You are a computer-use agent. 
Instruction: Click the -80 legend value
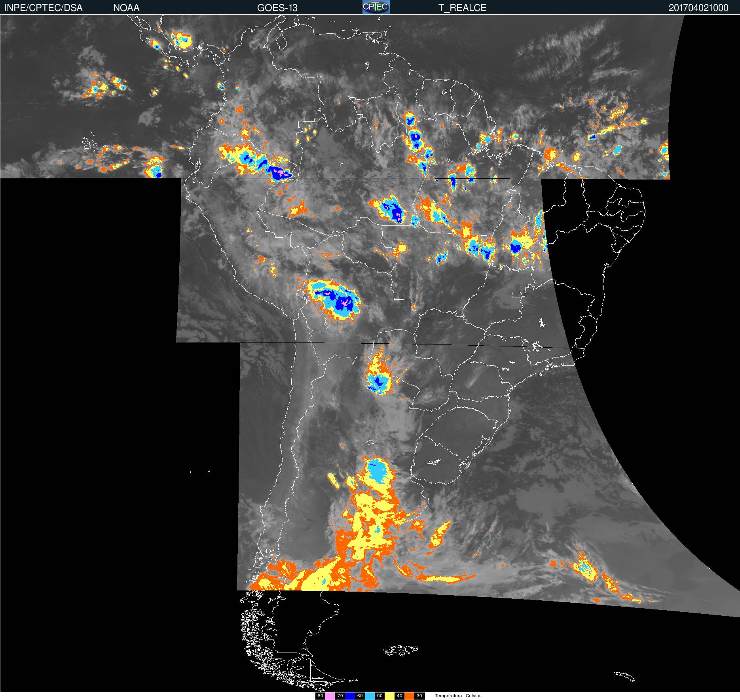320,696
